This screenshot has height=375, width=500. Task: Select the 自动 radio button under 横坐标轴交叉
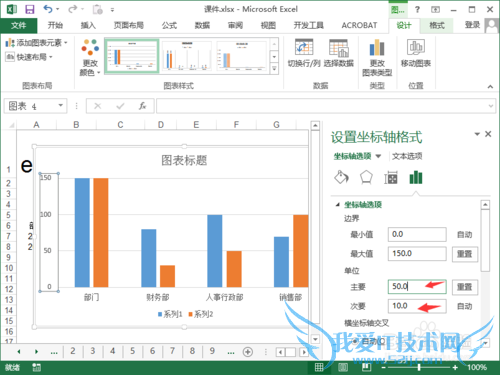coord(355,341)
